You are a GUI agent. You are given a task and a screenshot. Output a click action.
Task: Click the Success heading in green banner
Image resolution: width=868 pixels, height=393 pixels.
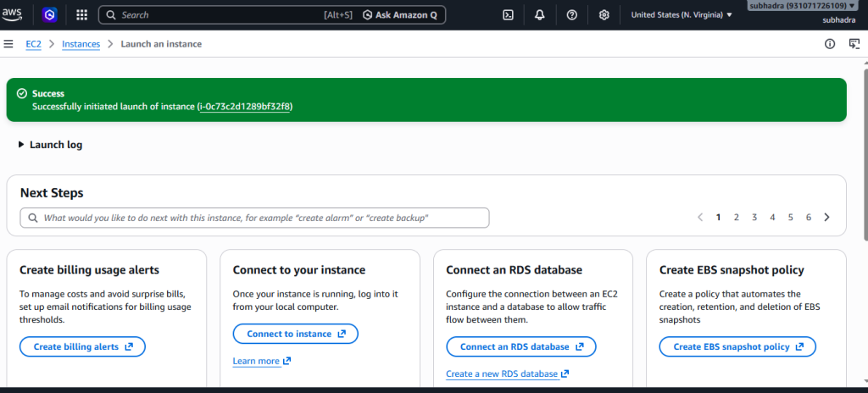[x=48, y=93]
